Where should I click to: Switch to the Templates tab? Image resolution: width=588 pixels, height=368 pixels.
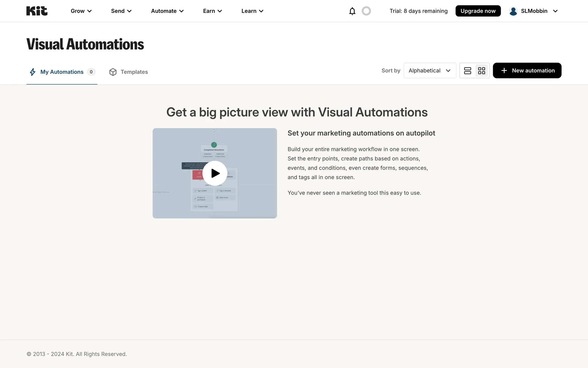(x=134, y=72)
